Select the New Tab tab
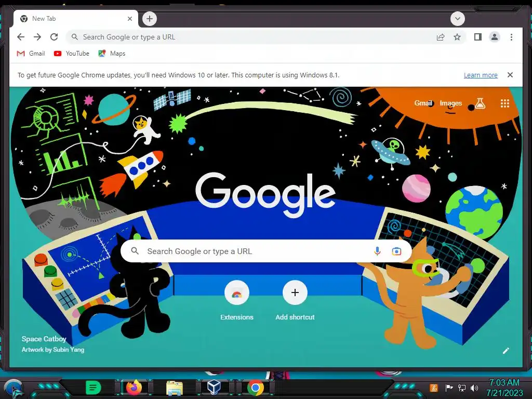532x399 pixels. pyautogui.click(x=76, y=19)
